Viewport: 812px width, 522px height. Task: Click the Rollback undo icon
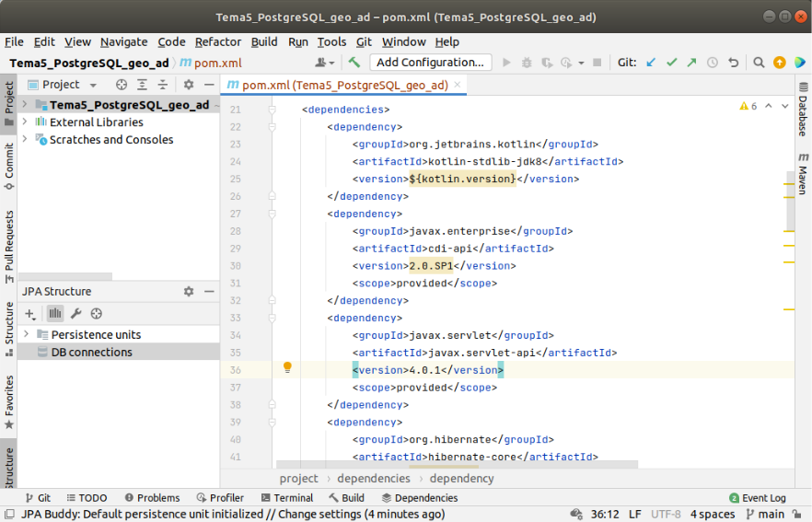733,63
